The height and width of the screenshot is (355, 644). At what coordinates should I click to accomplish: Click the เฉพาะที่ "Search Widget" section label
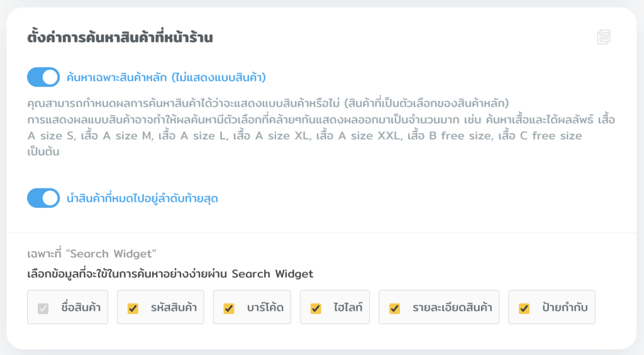pyautogui.click(x=91, y=254)
